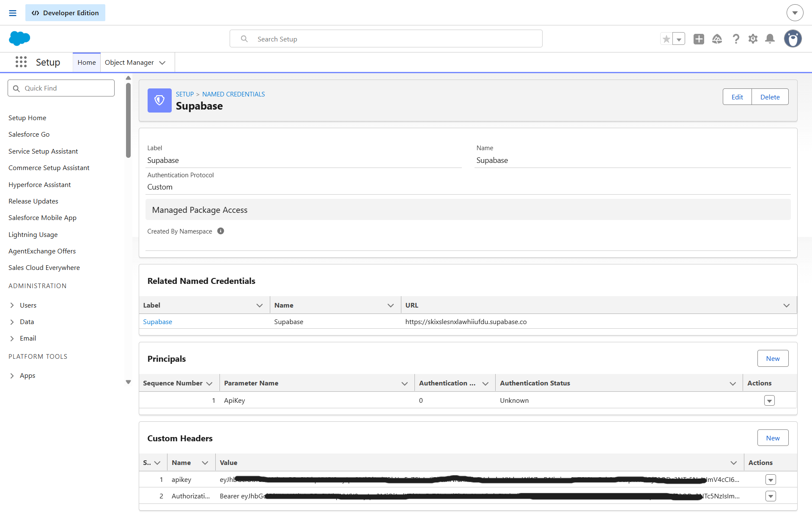The image size is (812, 517).
Task: Open actions menu for Authorization header
Action: click(x=771, y=496)
